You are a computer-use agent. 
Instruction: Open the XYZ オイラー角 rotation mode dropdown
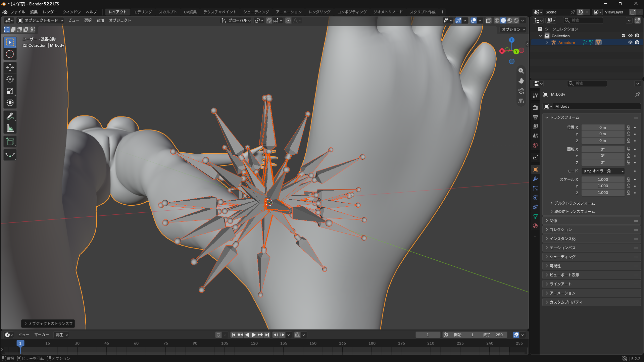603,171
